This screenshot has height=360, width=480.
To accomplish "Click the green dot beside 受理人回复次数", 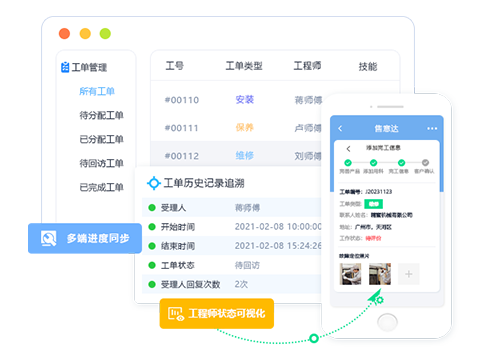I will pos(152,284).
